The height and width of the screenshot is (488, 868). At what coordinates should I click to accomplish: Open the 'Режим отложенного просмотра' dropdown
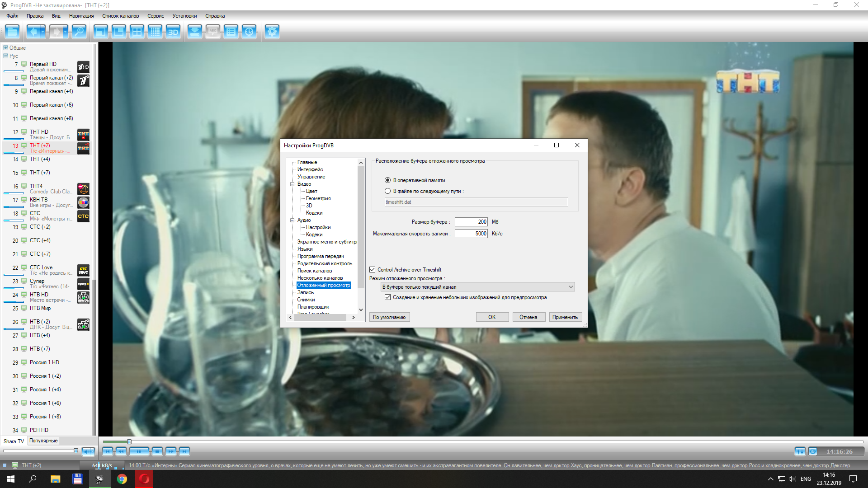[478, 287]
